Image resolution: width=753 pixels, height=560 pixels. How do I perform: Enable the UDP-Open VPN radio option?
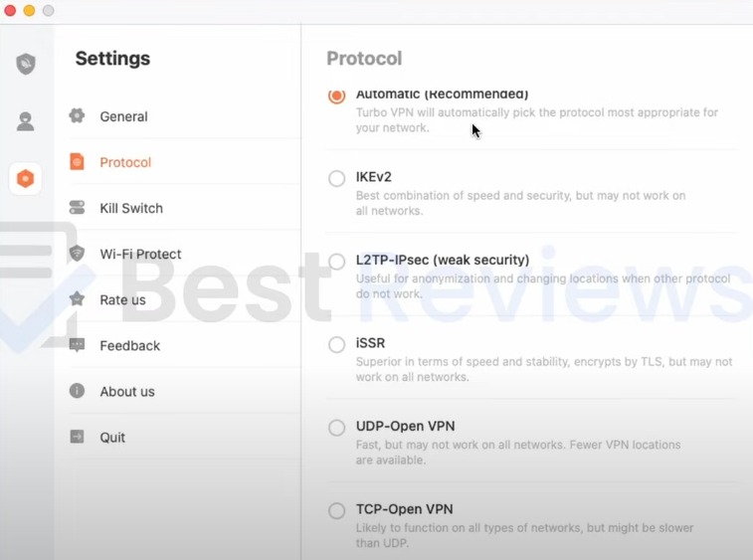(336, 428)
